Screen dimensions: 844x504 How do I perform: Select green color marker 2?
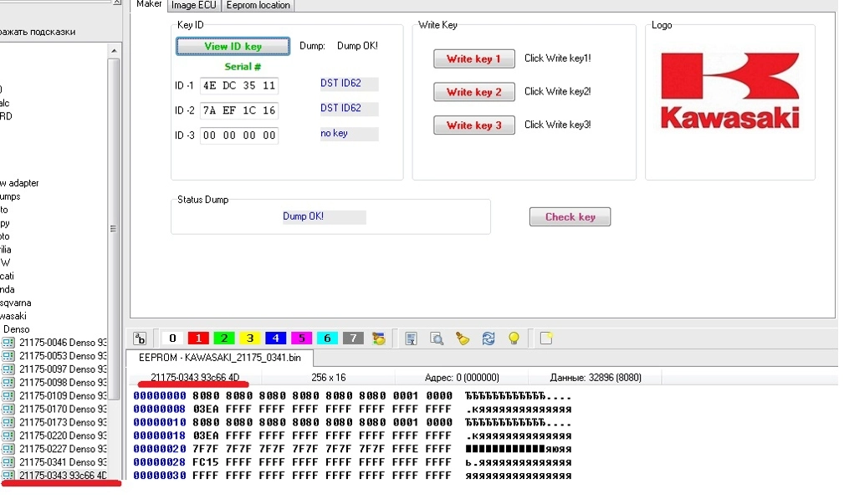(x=224, y=339)
